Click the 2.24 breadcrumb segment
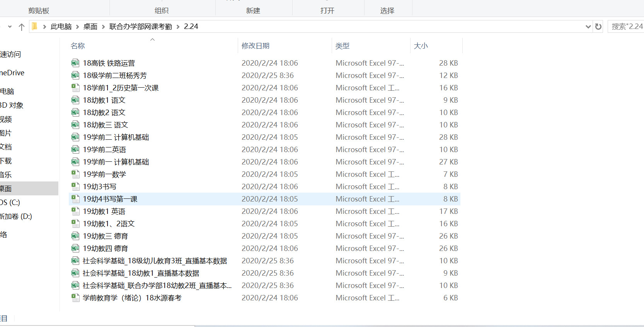 191,27
